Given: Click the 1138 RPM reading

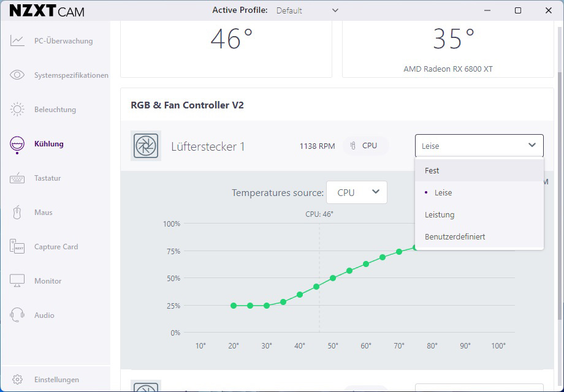Looking at the screenshot, I should point(317,146).
